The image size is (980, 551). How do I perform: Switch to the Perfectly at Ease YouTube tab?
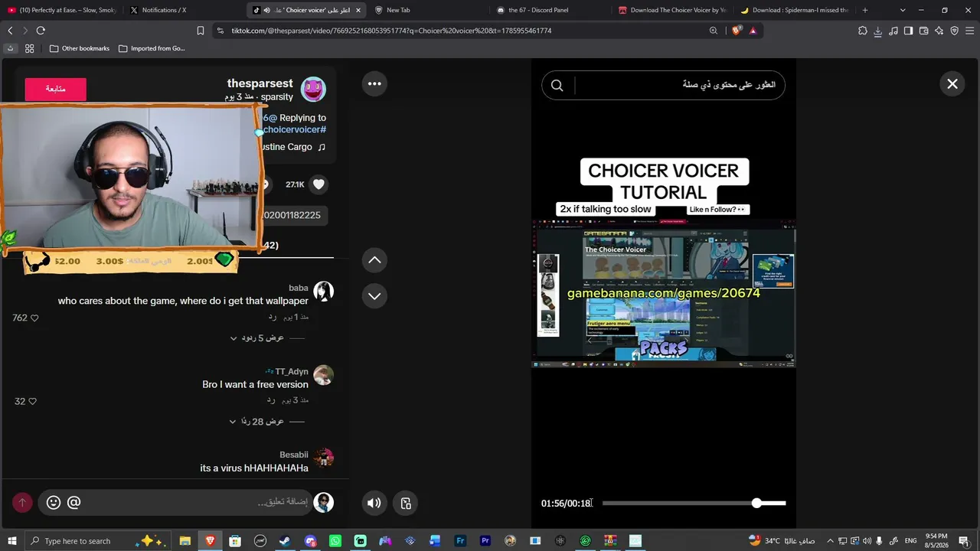pyautogui.click(x=61, y=10)
